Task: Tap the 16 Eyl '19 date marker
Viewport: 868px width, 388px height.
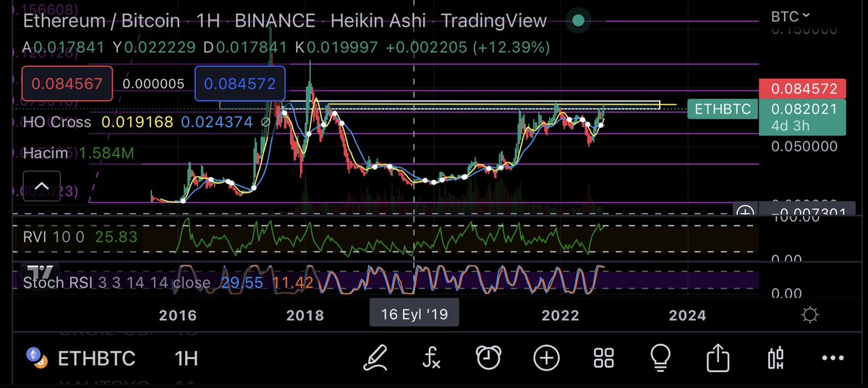Action: (x=414, y=315)
